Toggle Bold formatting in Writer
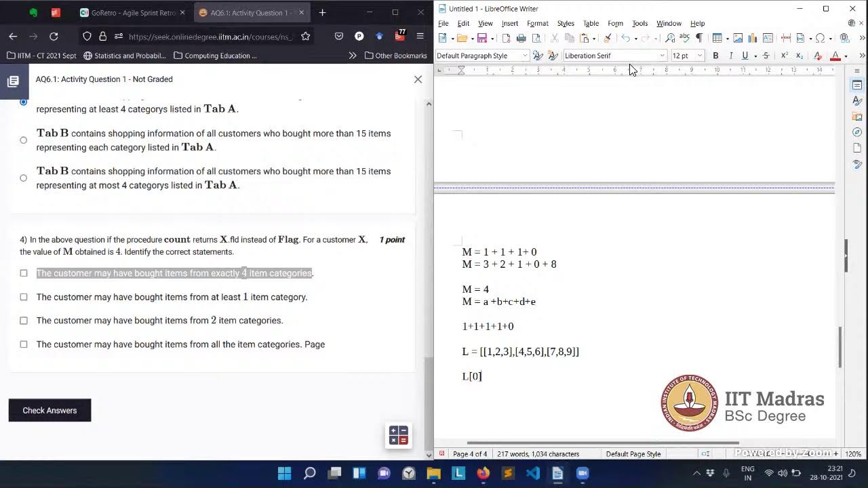The width and height of the screenshot is (868, 488). coord(715,56)
